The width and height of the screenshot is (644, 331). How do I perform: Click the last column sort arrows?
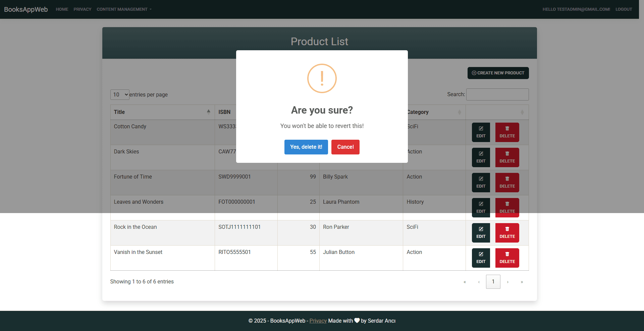tap(522, 112)
